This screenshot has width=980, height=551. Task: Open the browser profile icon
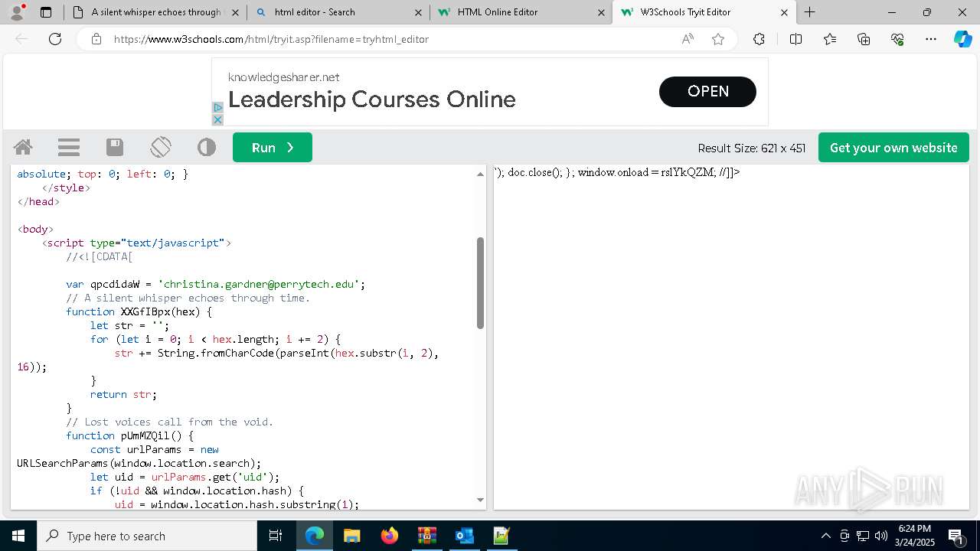pyautogui.click(x=17, y=12)
